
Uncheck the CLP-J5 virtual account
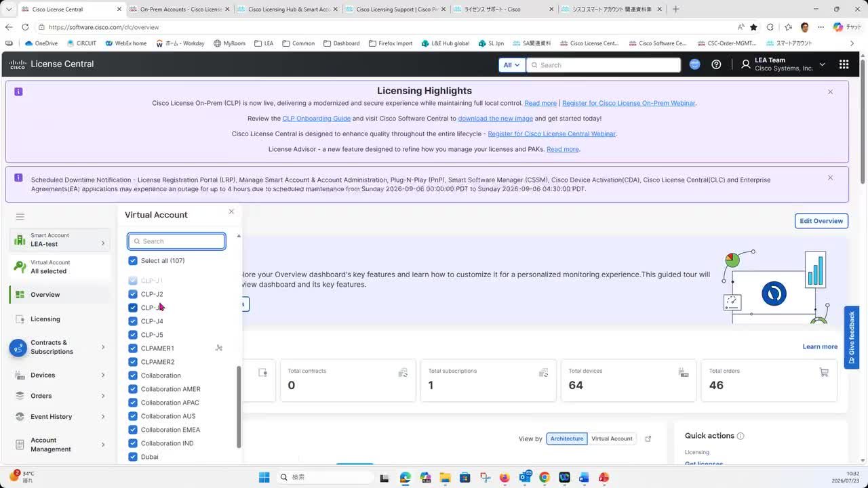click(x=133, y=335)
